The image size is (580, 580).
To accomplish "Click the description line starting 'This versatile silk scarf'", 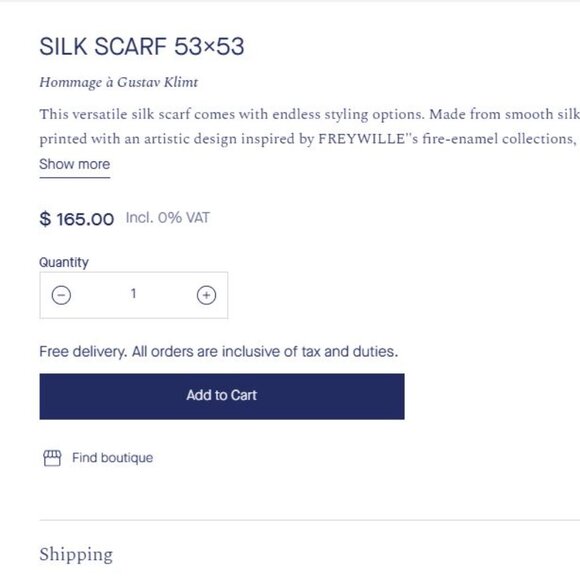I will tap(310, 114).
